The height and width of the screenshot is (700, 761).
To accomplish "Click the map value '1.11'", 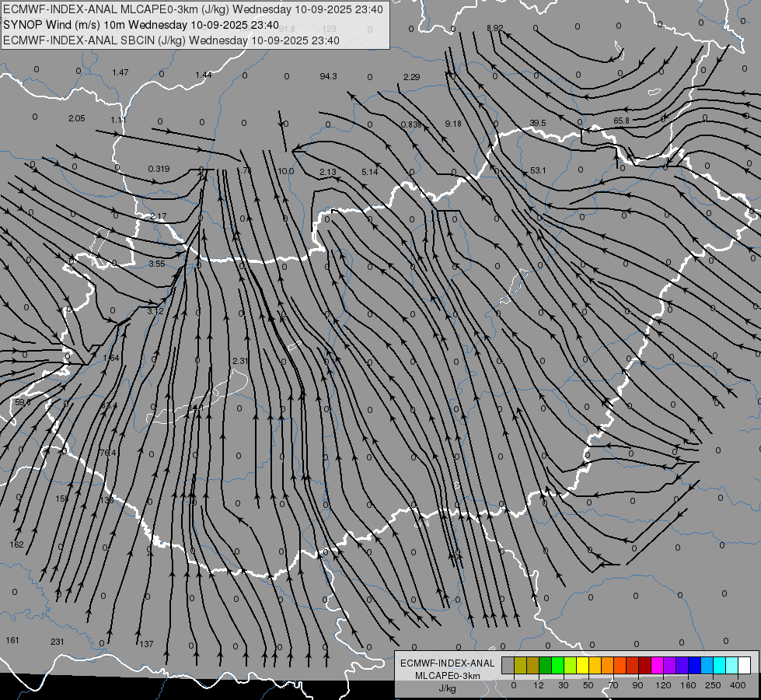I will (118, 120).
